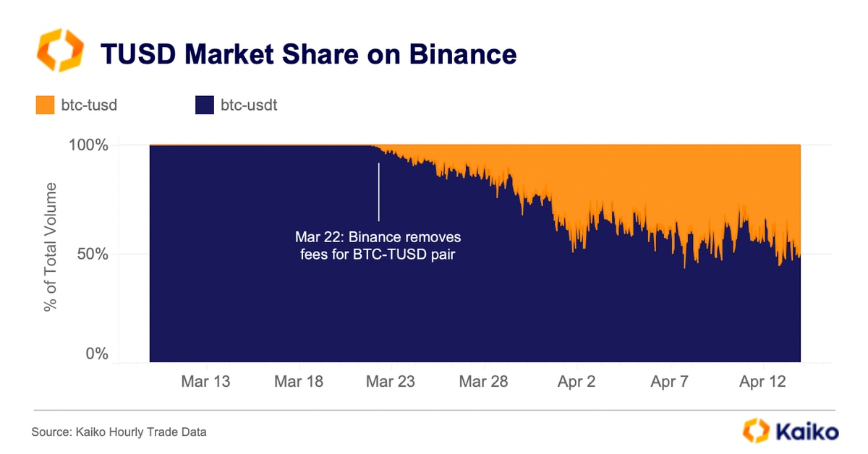Click the orange btc-tusd legend swatch
Screen dimensions: 868x454
coord(45,106)
